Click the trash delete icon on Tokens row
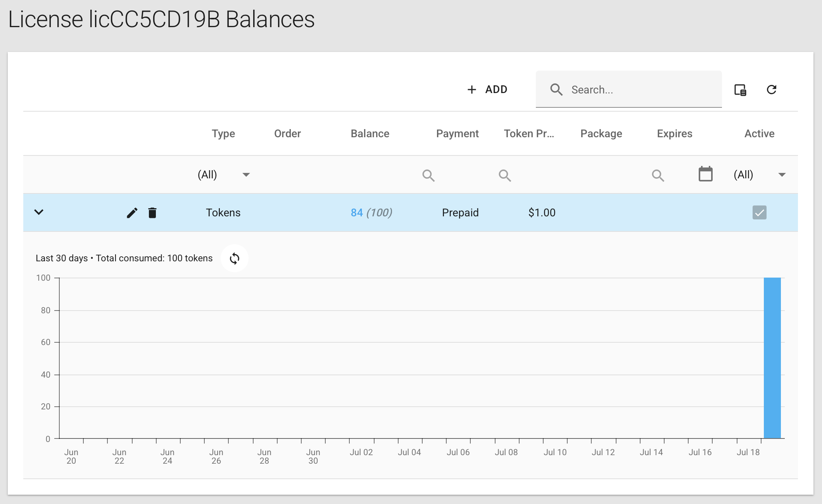The height and width of the screenshot is (504, 822). pos(152,213)
